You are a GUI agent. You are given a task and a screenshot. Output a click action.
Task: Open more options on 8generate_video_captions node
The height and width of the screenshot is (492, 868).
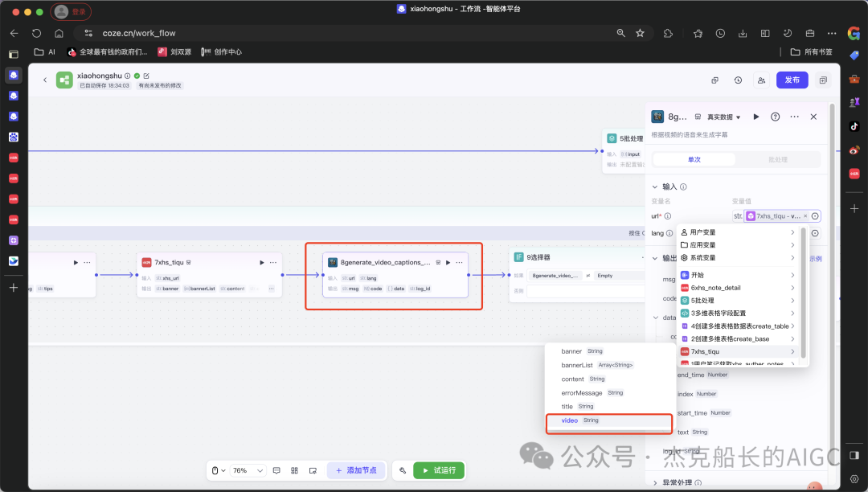(x=459, y=262)
